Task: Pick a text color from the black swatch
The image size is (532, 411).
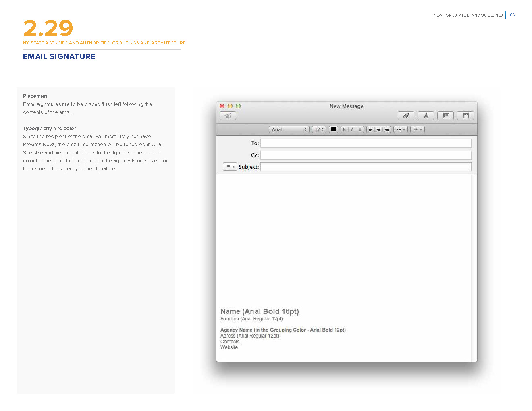Action: pos(333,129)
